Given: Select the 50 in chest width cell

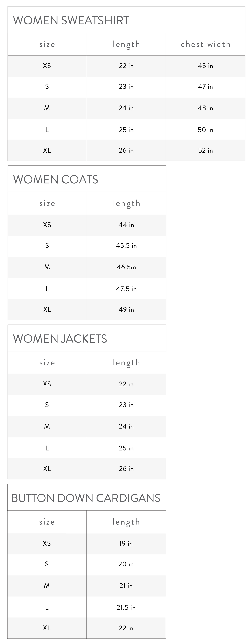Looking at the screenshot, I should coord(205,130).
